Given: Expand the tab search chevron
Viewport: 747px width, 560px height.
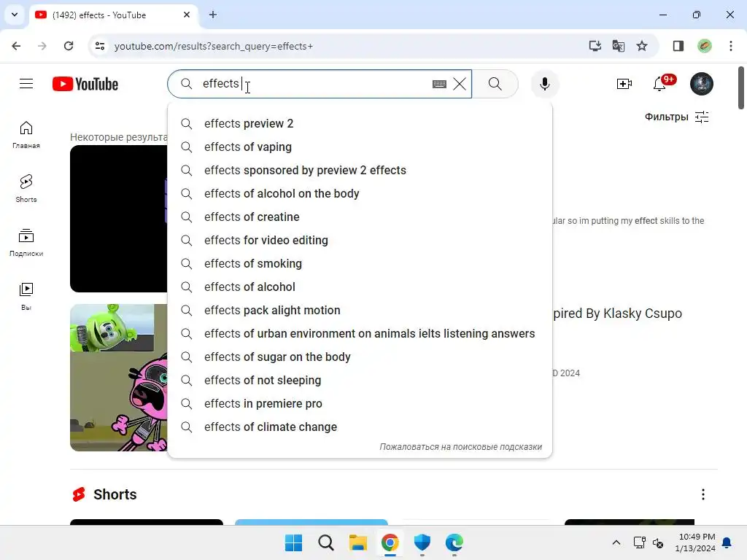Looking at the screenshot, I should pyautogui.click(x=15, y=15).
